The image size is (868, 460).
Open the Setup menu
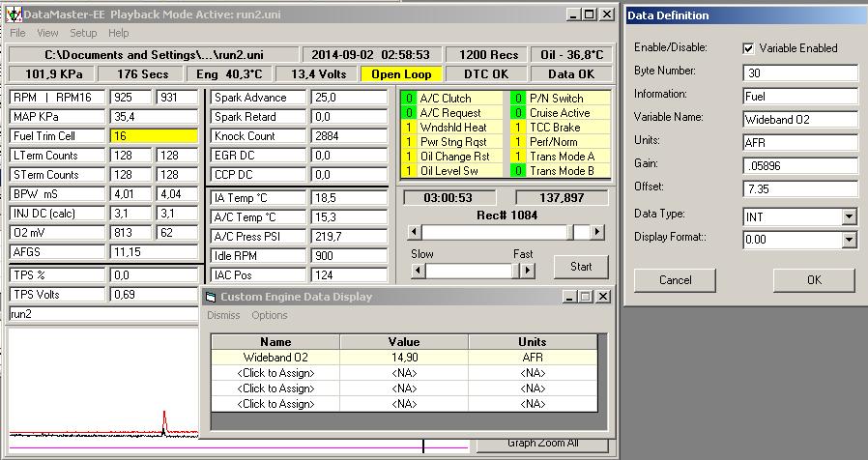83,33
